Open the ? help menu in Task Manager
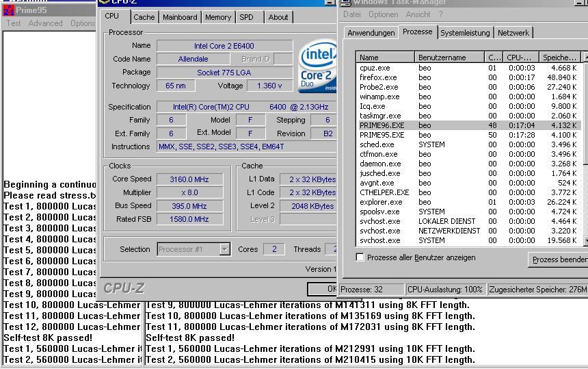This screenshot has height=369, width=588. click(440, 14)
